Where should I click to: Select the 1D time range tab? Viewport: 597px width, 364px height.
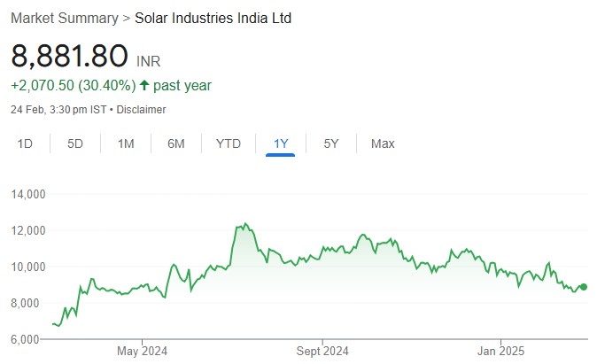tap(26, 143)
